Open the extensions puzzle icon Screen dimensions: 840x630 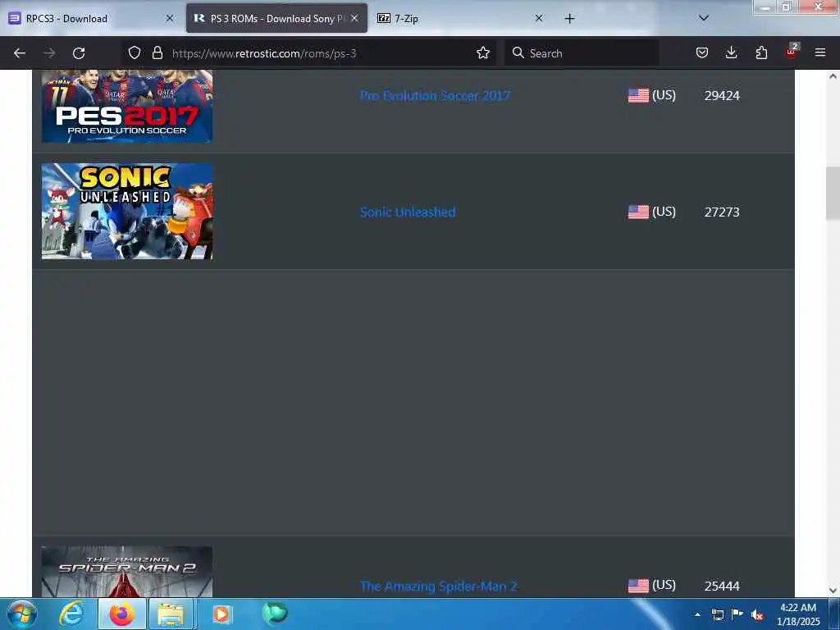click(761, 52)
